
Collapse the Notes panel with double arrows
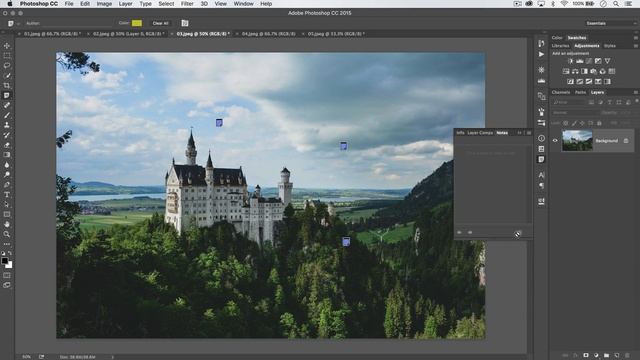click(x=520, y=133)
